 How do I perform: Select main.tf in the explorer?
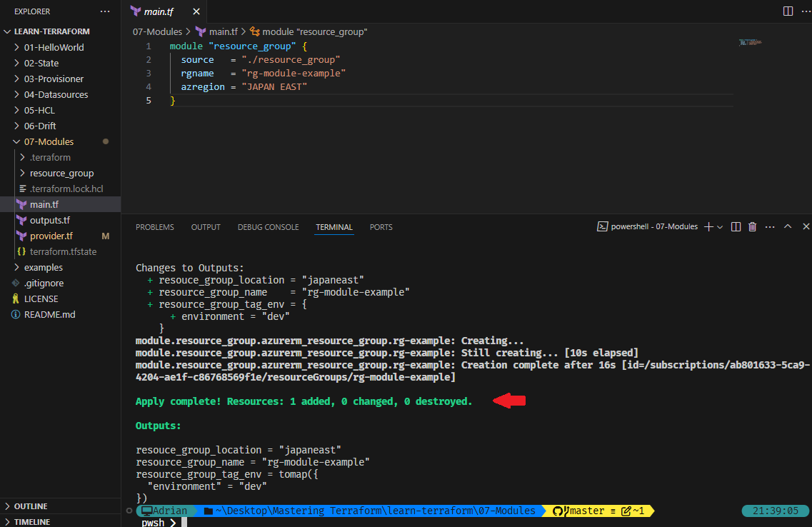60,204
